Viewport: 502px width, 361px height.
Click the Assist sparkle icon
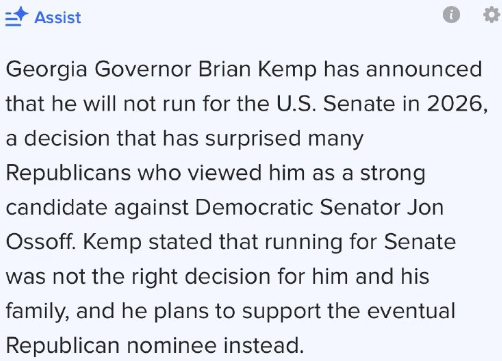[17, 17]
